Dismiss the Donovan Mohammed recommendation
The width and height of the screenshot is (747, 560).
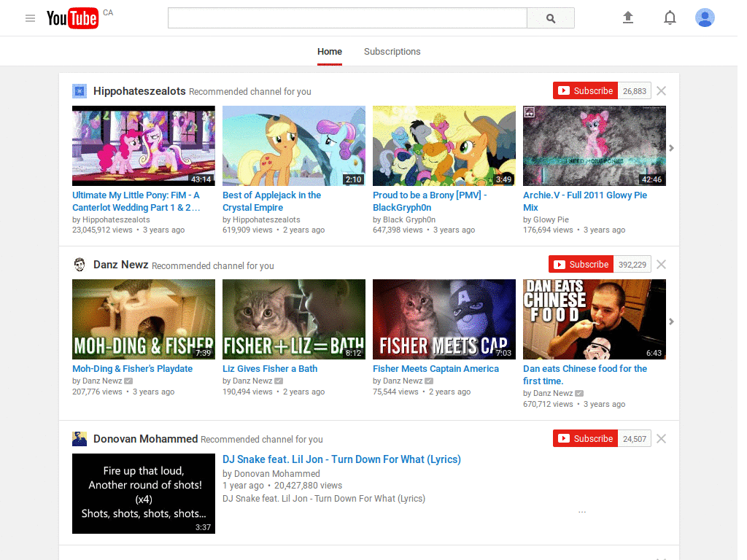coord(661,438)
